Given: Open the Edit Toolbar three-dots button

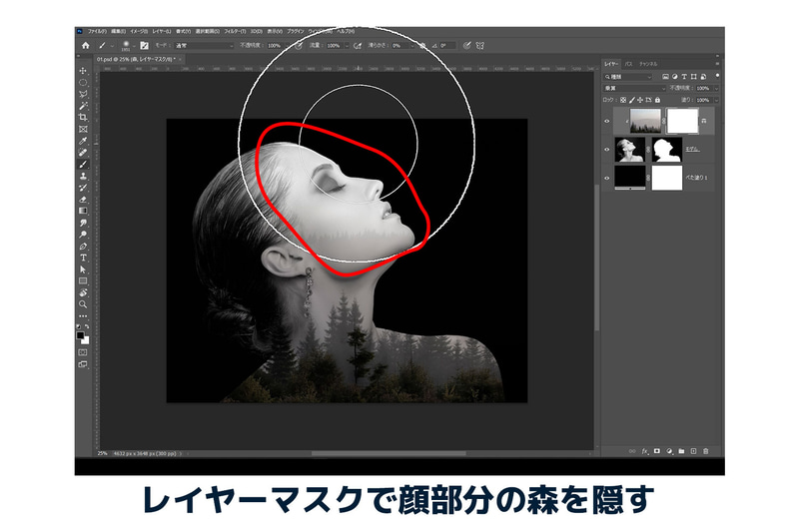Looking at the screenshot, I should (x=83, y=316).
